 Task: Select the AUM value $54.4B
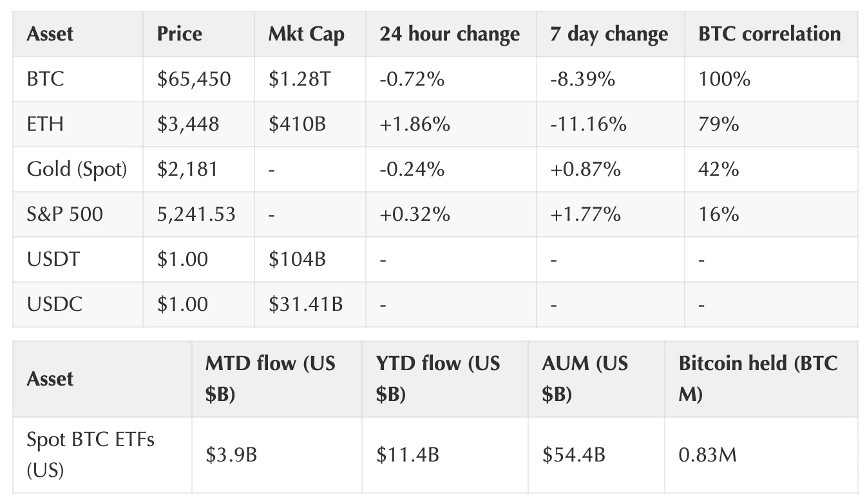click(573, 455)
